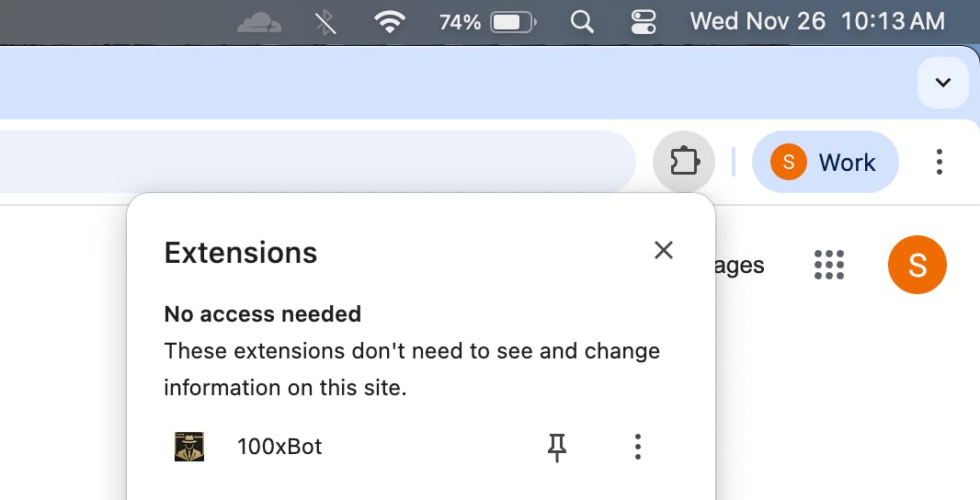Open the Wi-Fi menu
The width and height of the screenshot is (980, 500).
391,22
